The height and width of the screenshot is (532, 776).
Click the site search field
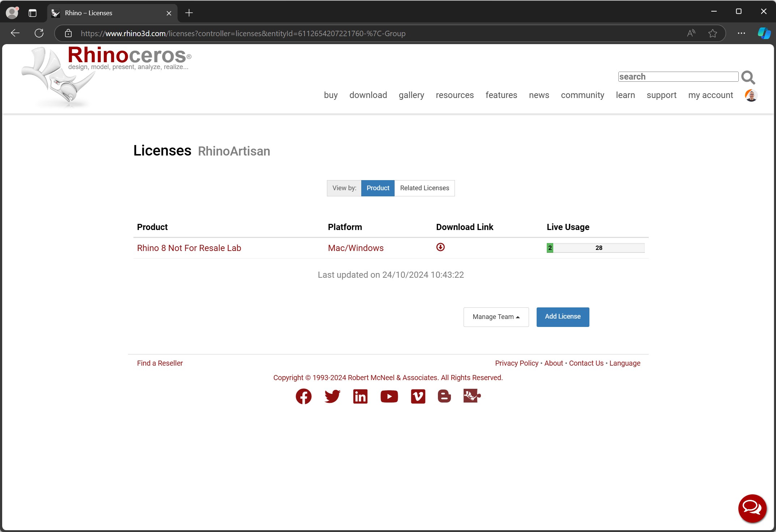click(x=678, y=77)
